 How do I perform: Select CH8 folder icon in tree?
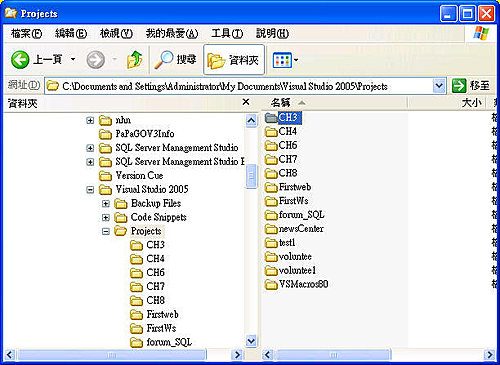pos(136,301)
